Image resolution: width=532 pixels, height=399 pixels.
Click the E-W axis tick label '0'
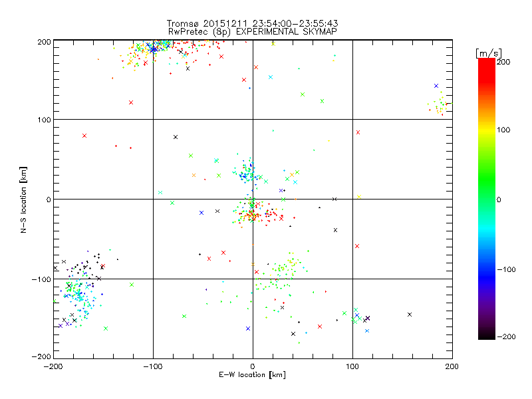click(253, 366)
